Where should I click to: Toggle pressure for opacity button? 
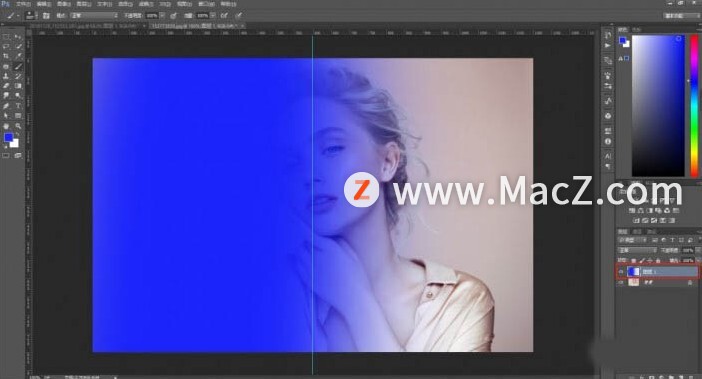click(173, 16)
